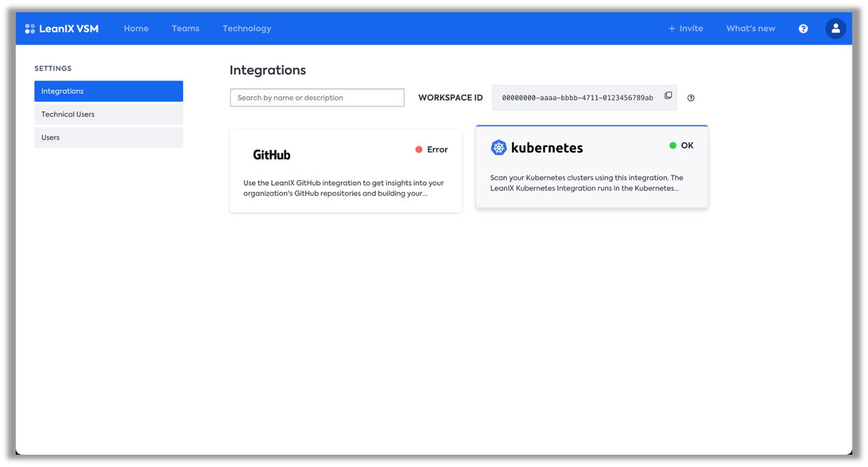Open the Kubernetes integration card description
This screenshot has width=868, height=467.
click(586, 183)
